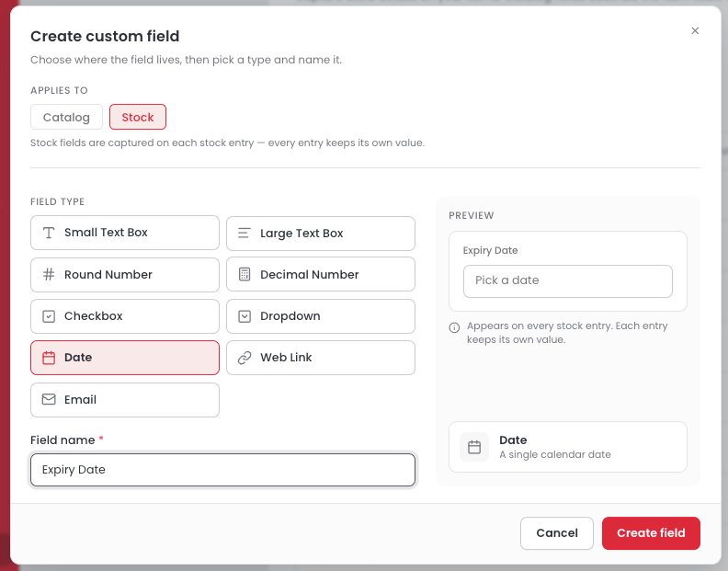
Task: Click the APPLIES TO section label
Action: (59, 90)
